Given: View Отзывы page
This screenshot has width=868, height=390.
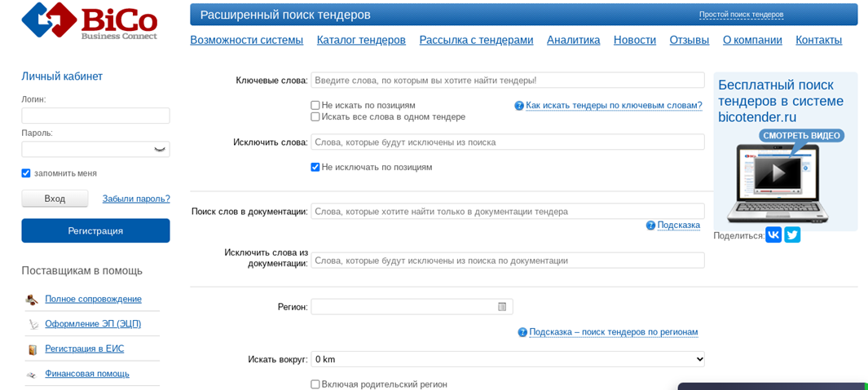Looking at the screenshot, I should (690, 41).
